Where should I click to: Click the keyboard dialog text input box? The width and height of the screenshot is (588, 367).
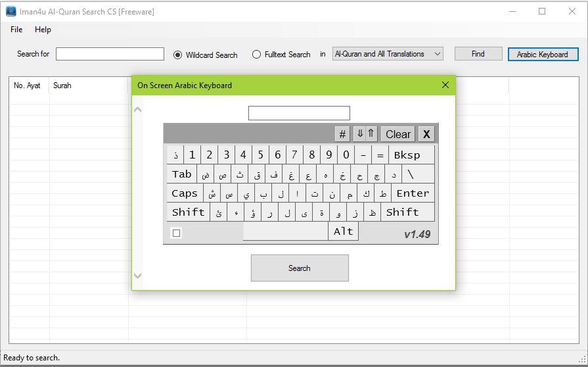(299, 113)
